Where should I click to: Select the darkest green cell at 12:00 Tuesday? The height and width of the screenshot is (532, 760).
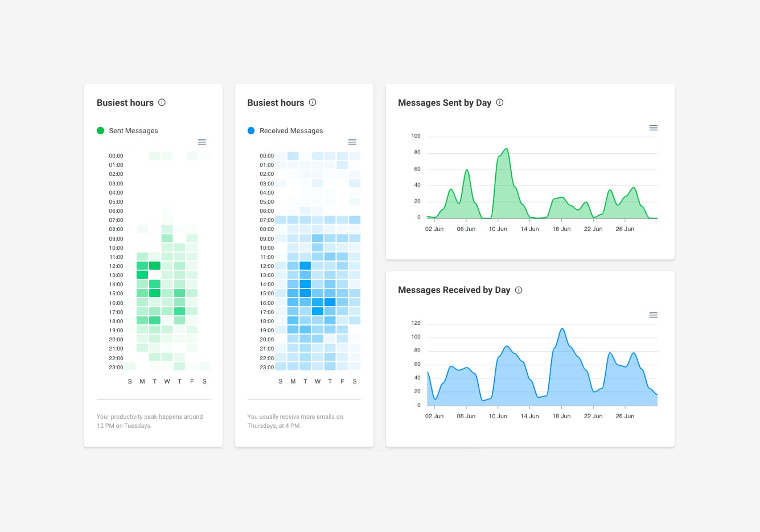click(154, 265)
